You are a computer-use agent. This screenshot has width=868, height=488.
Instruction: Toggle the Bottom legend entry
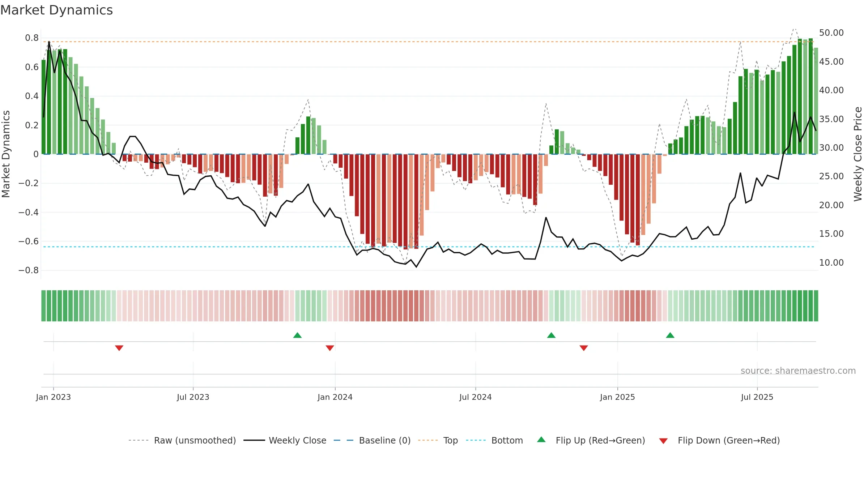click(x=494, y=440)
